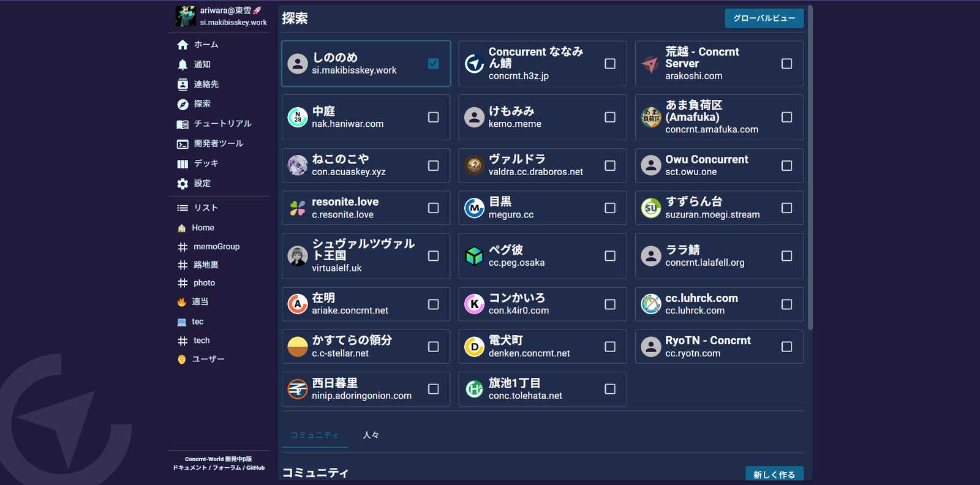This screenshot has width=980, height=485.
Task: Enable the cc.luhrck.com checkbox
Action: [787, 304]
